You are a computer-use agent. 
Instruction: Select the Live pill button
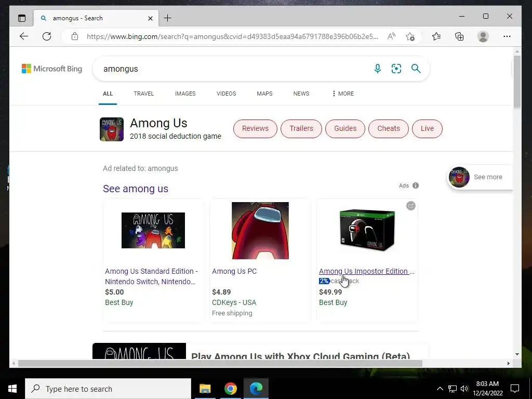[427, 129]
